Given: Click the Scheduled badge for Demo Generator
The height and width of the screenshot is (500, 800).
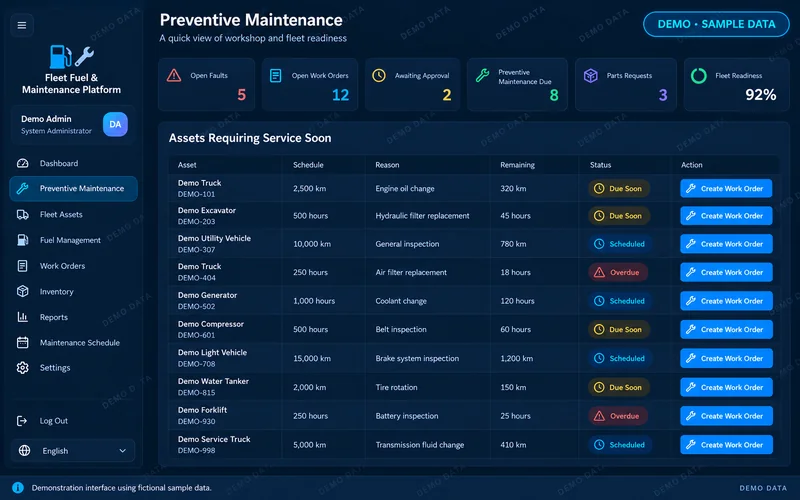Looking at the screenshot, I should (x=619, y=301).
